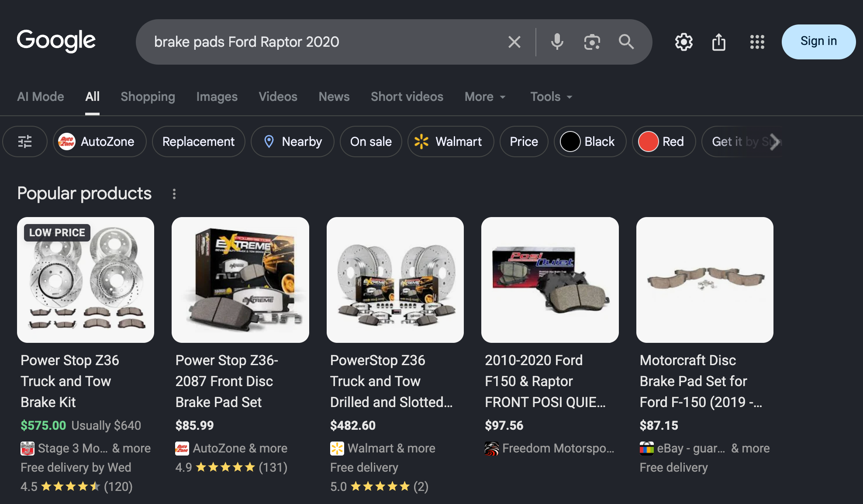Click 2010-2020 Ford F150 & Raptor title

[545, 381]
